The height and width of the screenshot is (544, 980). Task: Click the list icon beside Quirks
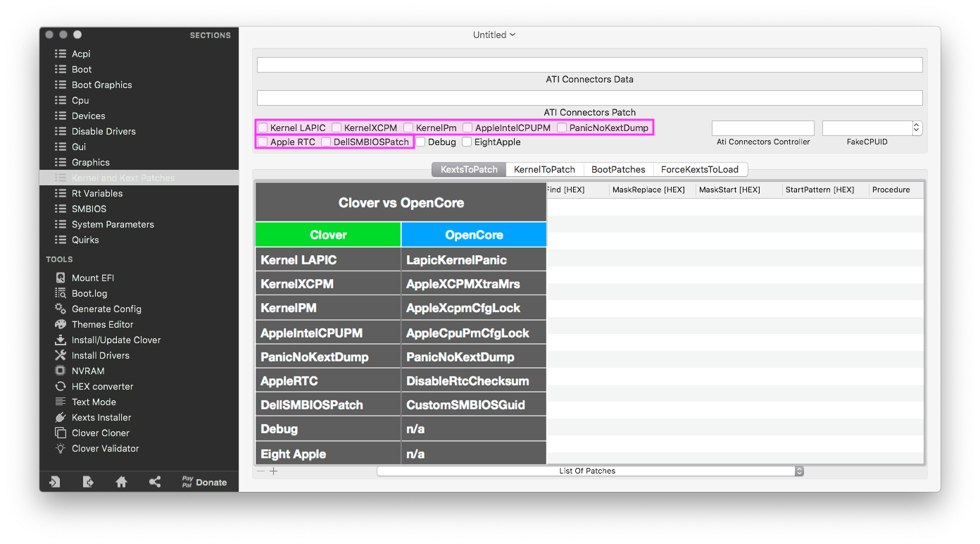(x=61, y=240)
